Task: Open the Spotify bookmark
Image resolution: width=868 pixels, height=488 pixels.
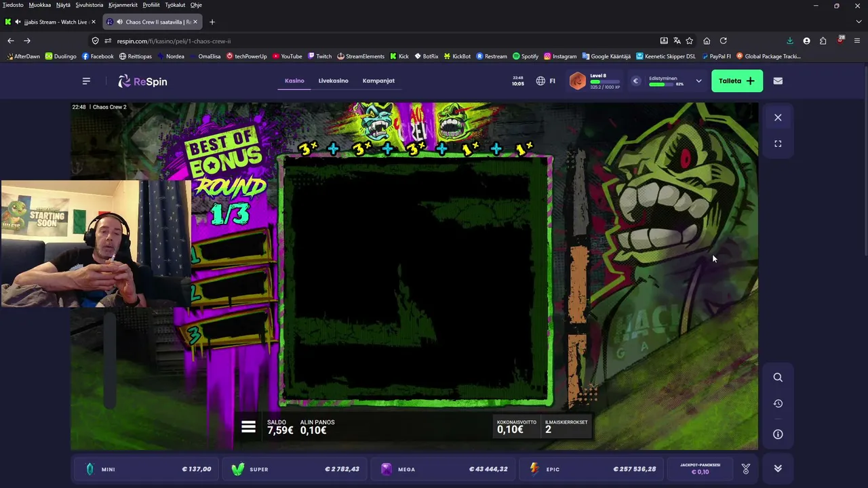Action: pos(526,56)
